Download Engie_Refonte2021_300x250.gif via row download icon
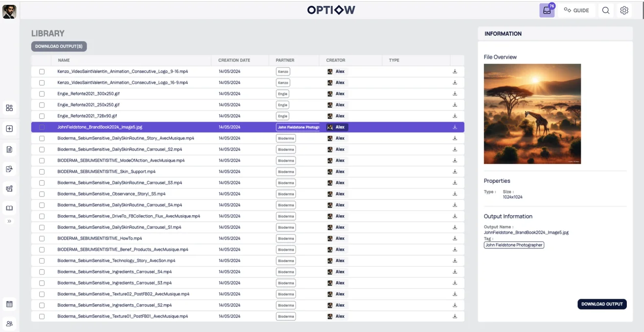This screenshot has height=332, width=644. click(x=455, y=93)
